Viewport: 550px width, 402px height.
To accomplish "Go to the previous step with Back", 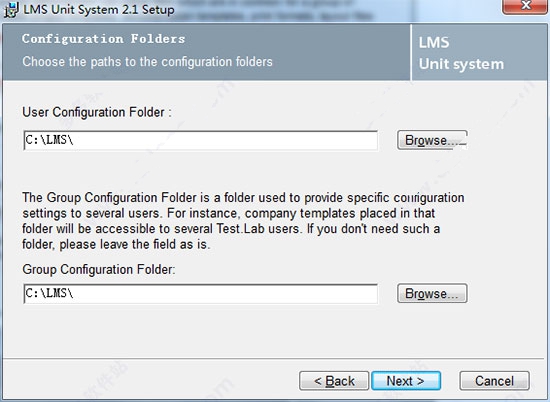I will [x=334, y=381].
